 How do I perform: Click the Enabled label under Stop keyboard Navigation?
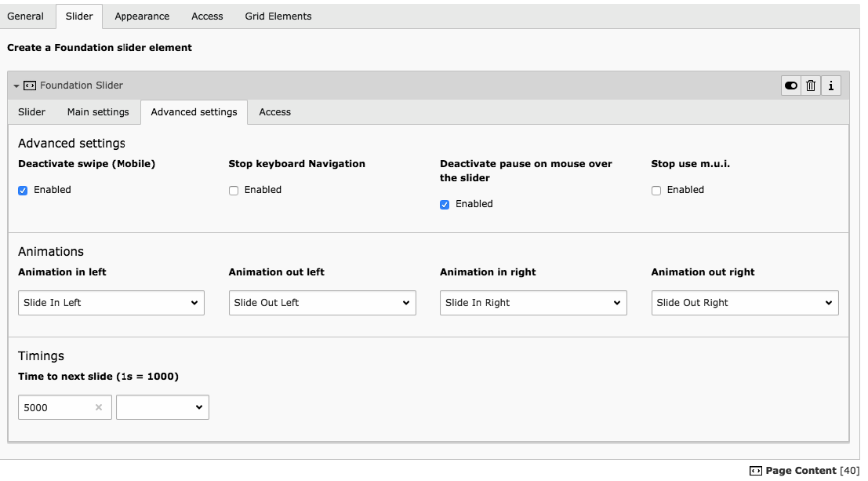coord(263,190)
